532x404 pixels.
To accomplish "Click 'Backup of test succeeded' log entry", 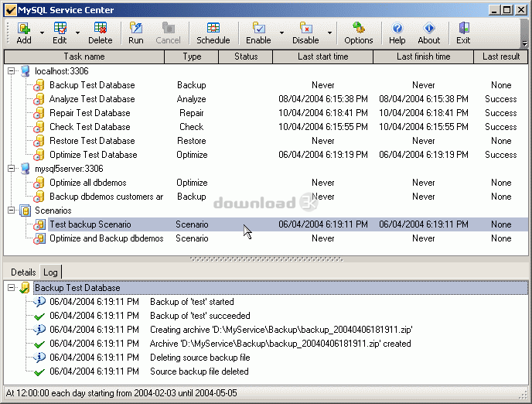I will point(199,316).
